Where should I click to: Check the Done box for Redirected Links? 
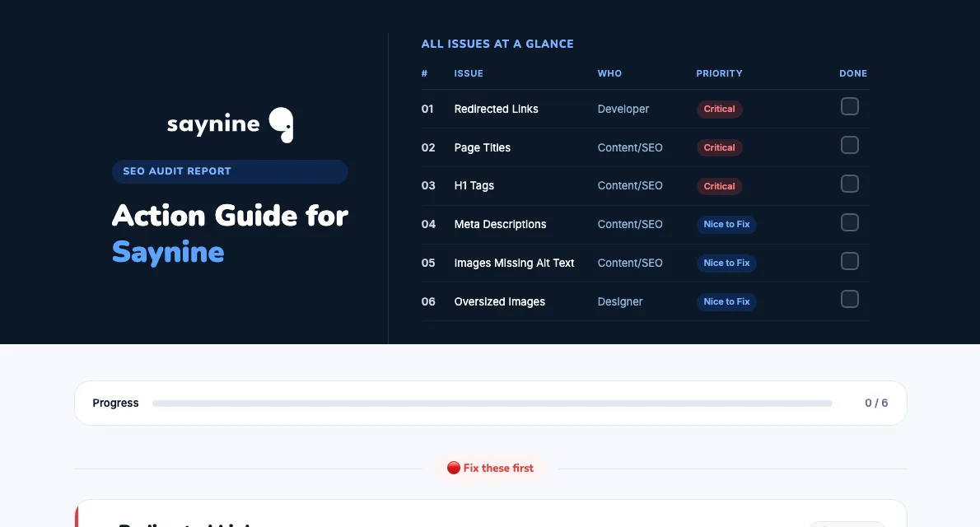click(x=849, y=106)
